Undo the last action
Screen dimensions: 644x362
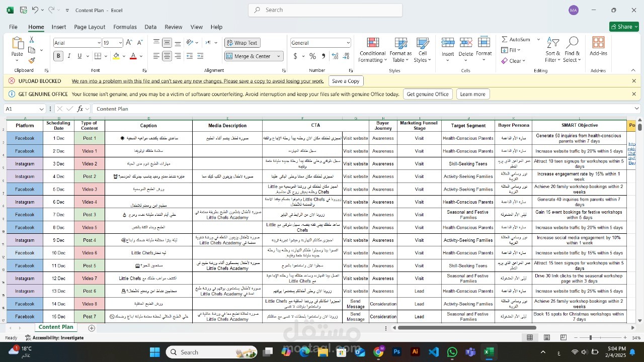pyautogui.click(x=35, y=10)
